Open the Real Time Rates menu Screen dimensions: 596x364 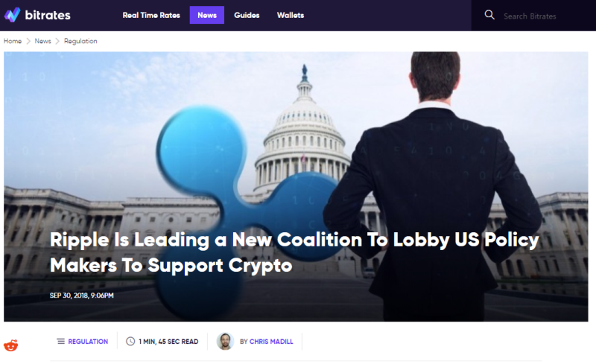(x=151, y=15)
